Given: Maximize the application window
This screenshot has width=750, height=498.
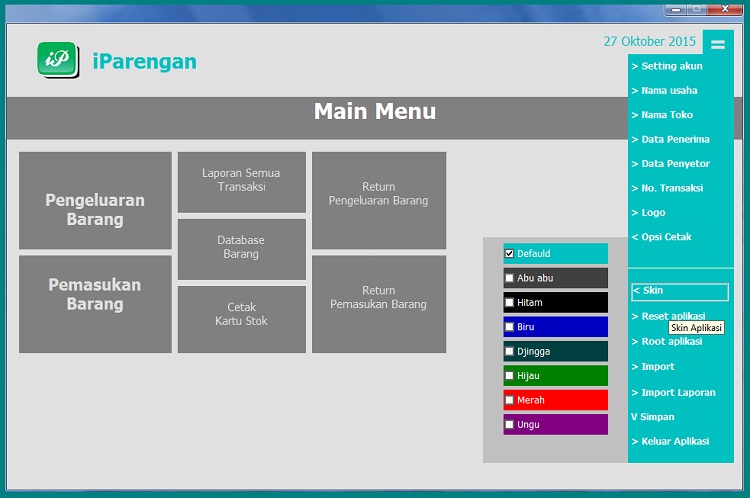Looking at the screenshot, I should (696, 9).
